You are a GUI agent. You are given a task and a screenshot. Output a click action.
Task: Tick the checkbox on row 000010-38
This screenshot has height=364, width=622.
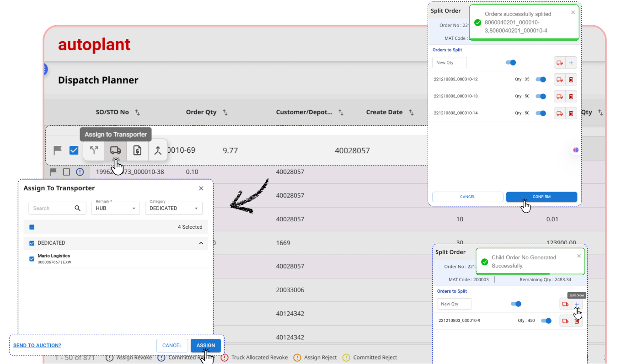click(x=67, y=172)
